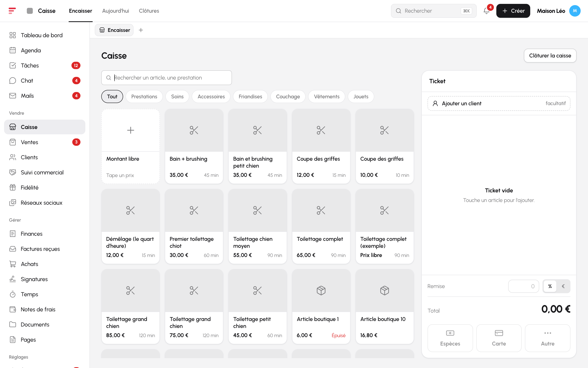Click Clôturer la caisse button
This screenshot has width=588, height=368.
[x=550, y=55]
